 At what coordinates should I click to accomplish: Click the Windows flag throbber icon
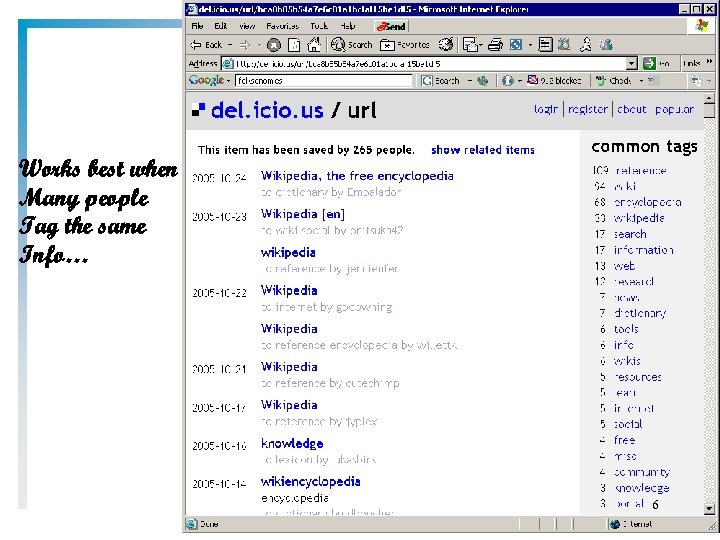(702, 25)
